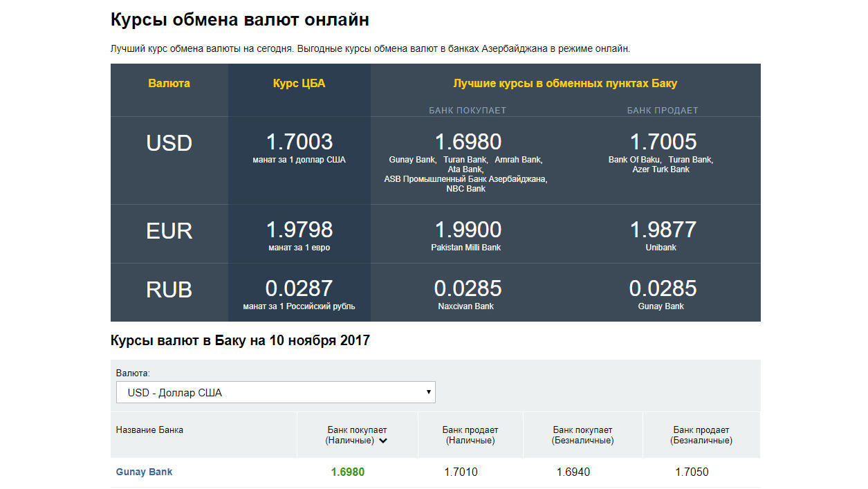Open the Gunay Bank link in the bottom table row
868x489 pixels.
pos(144,472)
